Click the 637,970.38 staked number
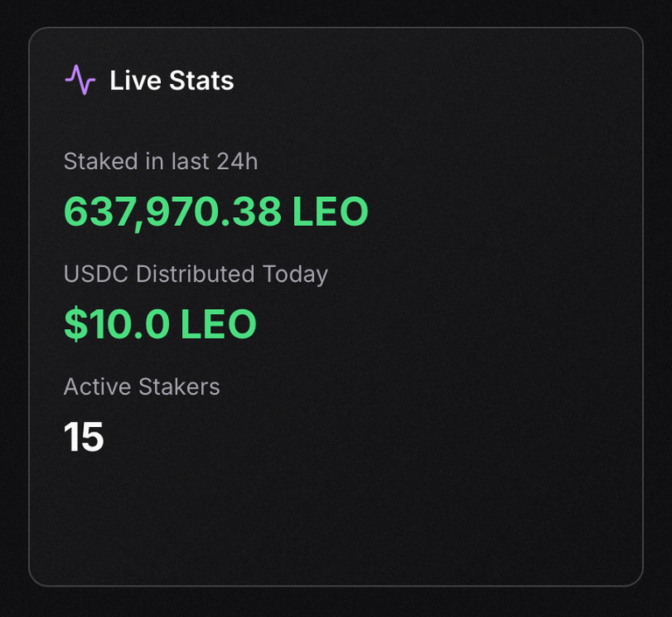 pyautogui.click(x=172, y=212)
